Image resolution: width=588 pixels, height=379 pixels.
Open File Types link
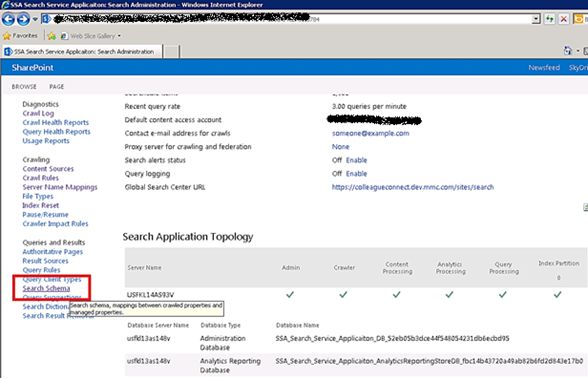coord(38,196)
